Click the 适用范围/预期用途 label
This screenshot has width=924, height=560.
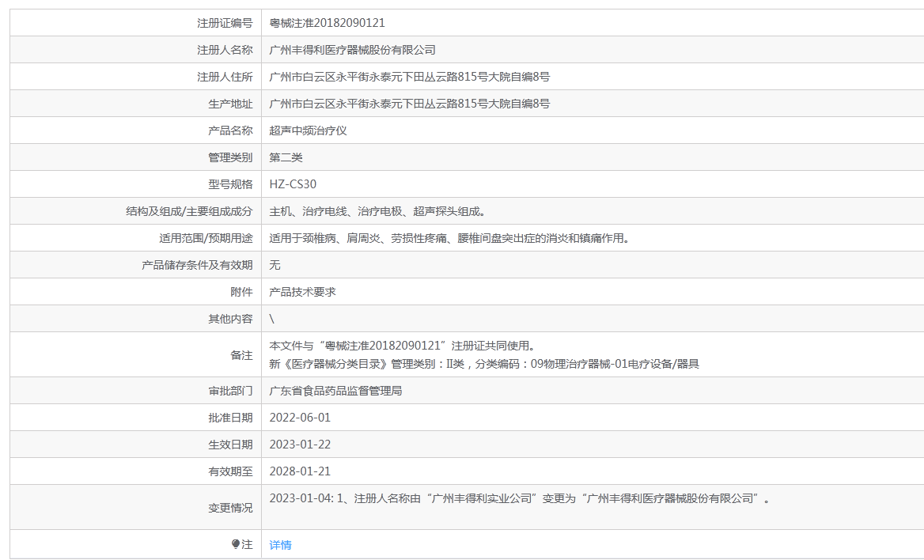[206, 238]
